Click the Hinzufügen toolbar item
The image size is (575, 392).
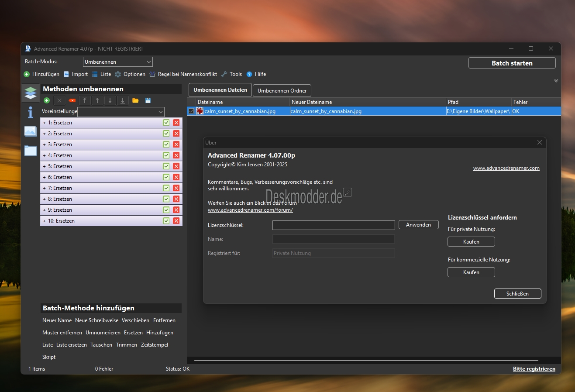coord(41,74)
